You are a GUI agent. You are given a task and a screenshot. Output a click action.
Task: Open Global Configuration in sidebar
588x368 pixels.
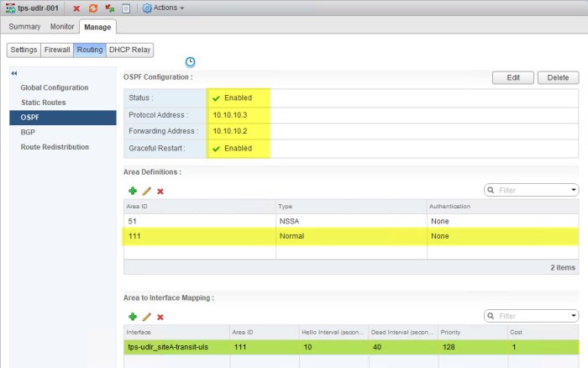tap(55, 87)
